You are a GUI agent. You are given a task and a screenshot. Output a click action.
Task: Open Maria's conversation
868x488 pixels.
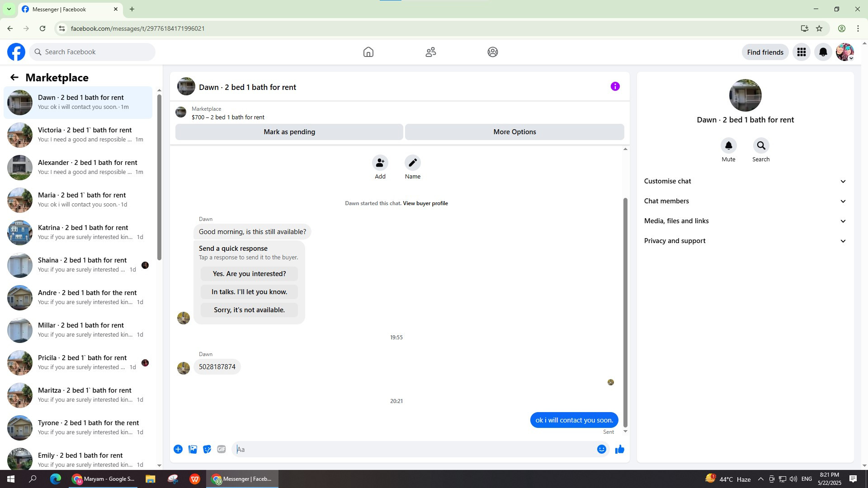pos(78,200)
